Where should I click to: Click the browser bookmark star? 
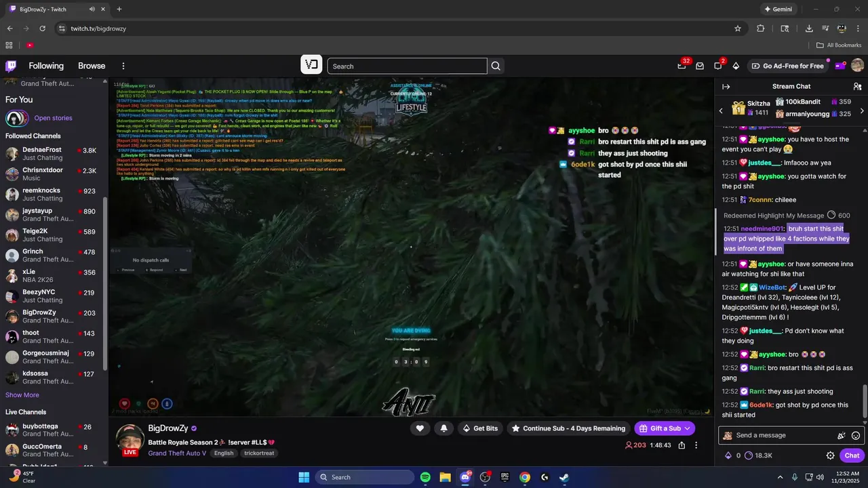coord(738,28)
